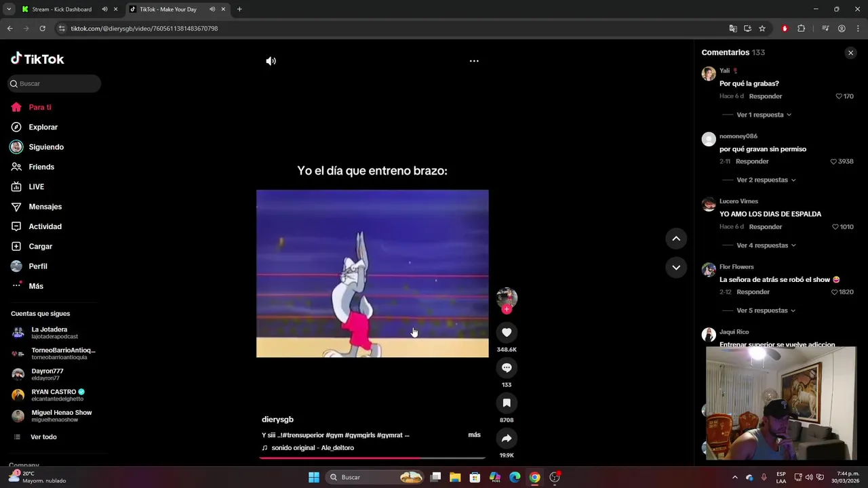Open creator avatar beside video
868x488 pixels.
click(507, 298)
